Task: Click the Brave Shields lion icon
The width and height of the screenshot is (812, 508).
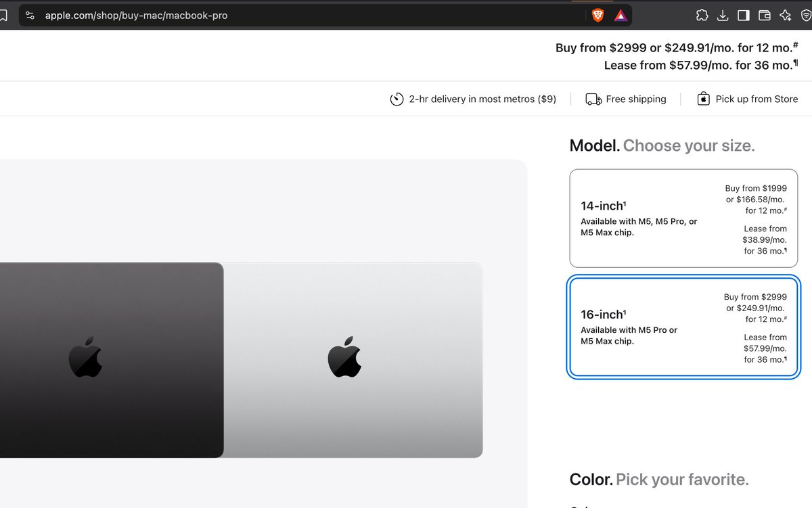Action: [x=598, y=15]
